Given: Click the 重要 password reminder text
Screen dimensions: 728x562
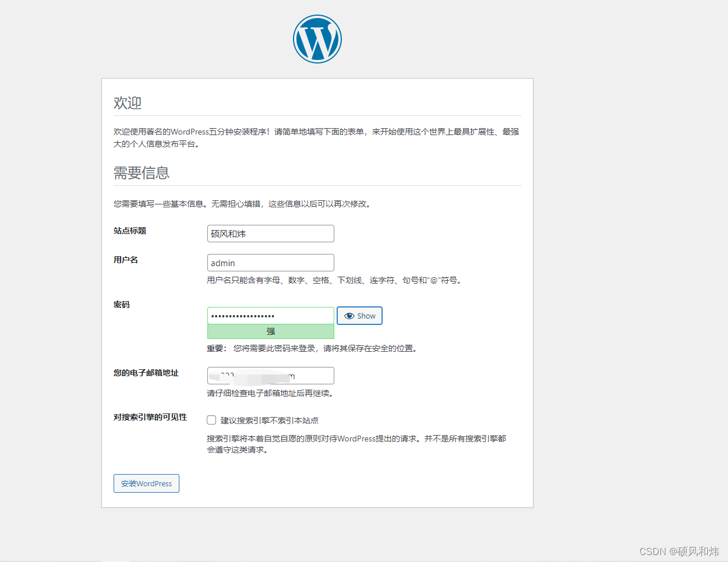Looking at the screenshot, I should pyautogui.click(x=313, y=348).
